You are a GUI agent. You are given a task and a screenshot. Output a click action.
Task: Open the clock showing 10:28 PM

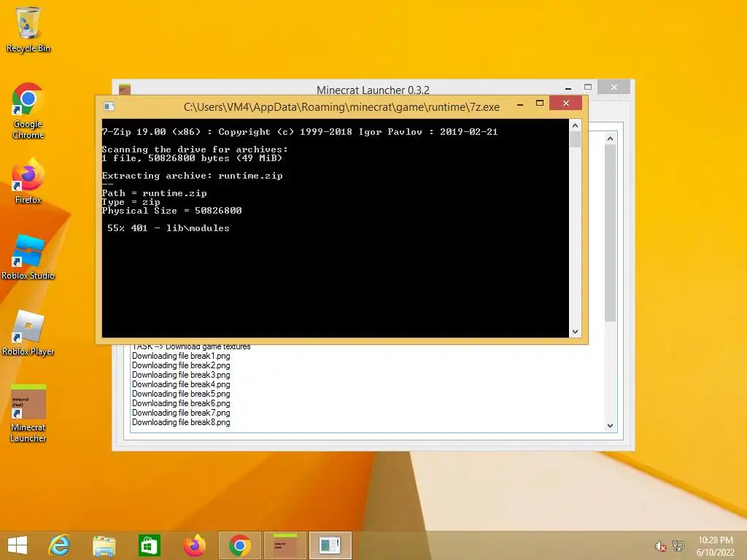point(715,540)
